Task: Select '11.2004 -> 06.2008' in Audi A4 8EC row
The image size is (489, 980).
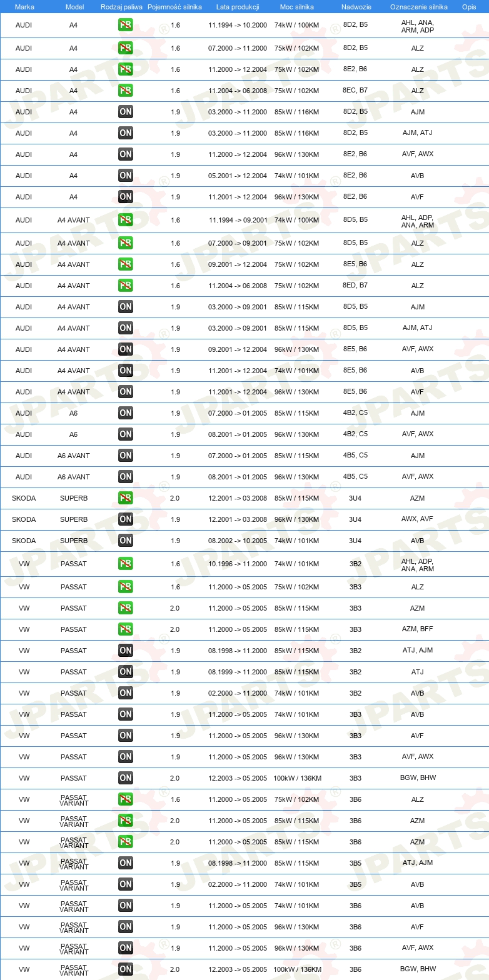Action: pyautogui.click(x=238, y=91)
